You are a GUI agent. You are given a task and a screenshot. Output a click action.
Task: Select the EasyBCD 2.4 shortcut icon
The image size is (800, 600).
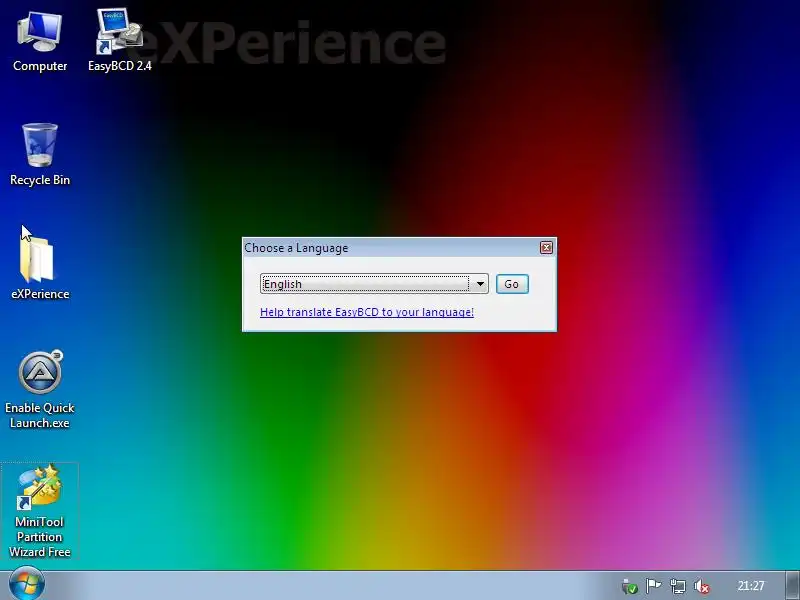(x=119, y=41)
